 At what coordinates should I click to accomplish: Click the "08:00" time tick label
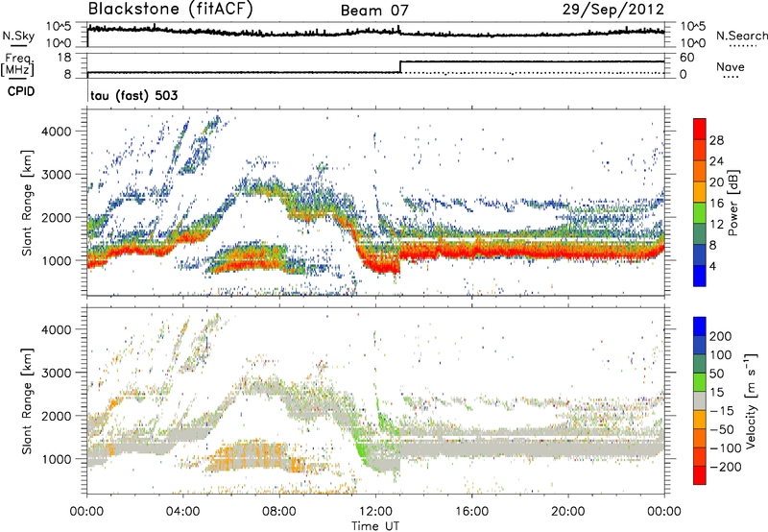(279, 512)
